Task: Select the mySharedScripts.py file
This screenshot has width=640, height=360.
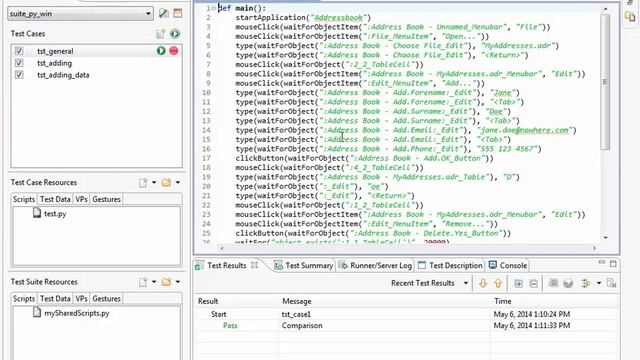Action: tap(71, 313)
